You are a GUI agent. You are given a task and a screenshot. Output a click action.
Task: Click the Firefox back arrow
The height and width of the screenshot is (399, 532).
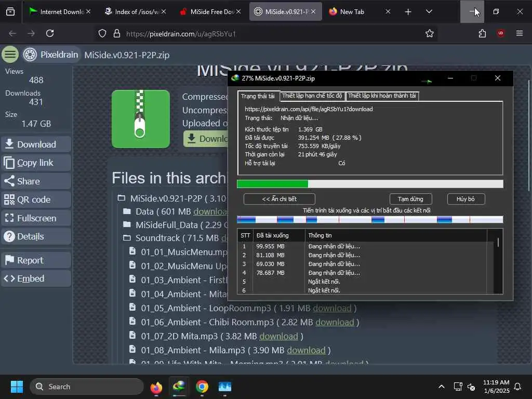12,33
